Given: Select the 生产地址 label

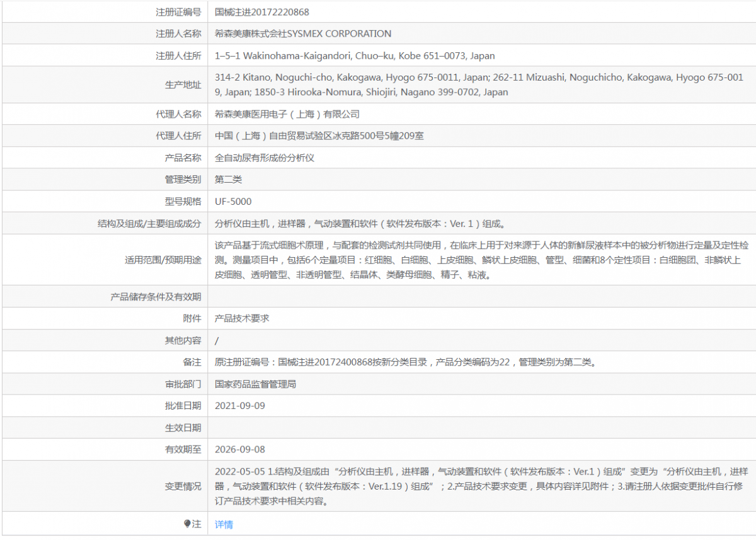Looking at the screenshot, I should coord(183,85).
